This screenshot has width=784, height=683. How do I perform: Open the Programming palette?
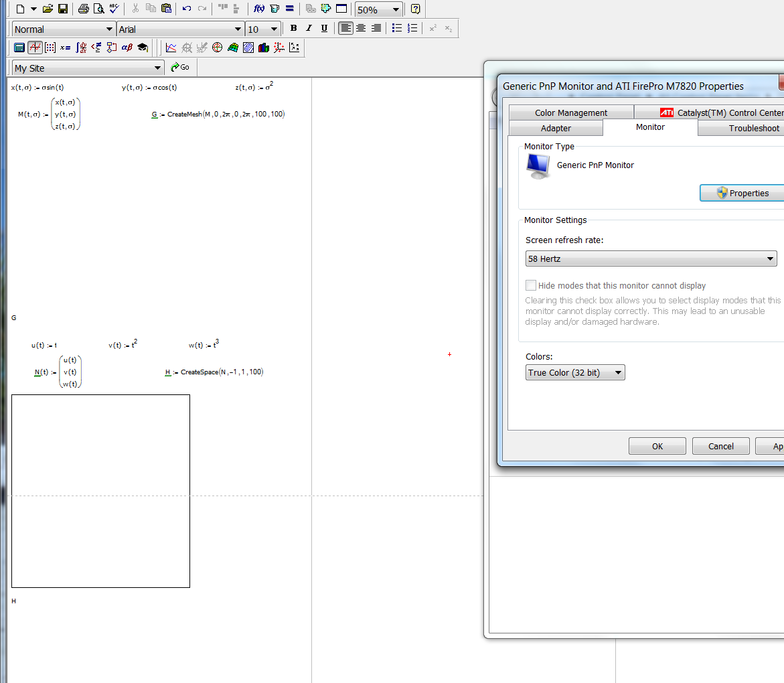tap(112, 48)
